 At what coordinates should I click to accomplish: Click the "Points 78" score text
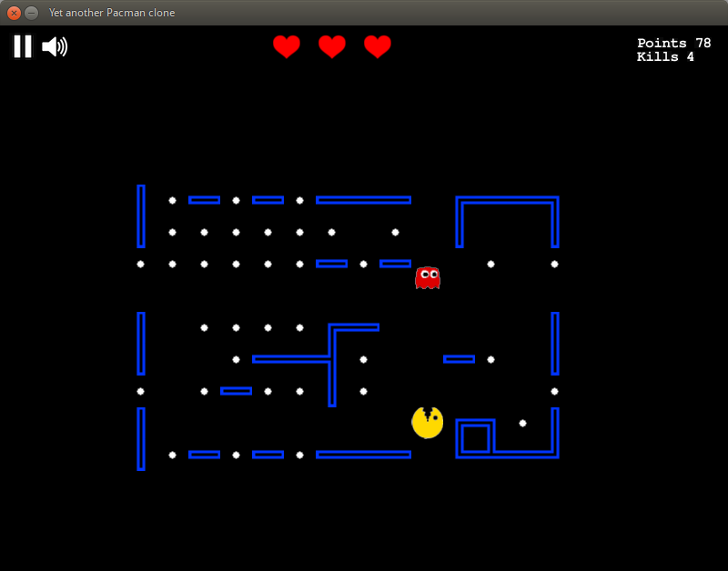click(x=673, y=43)
